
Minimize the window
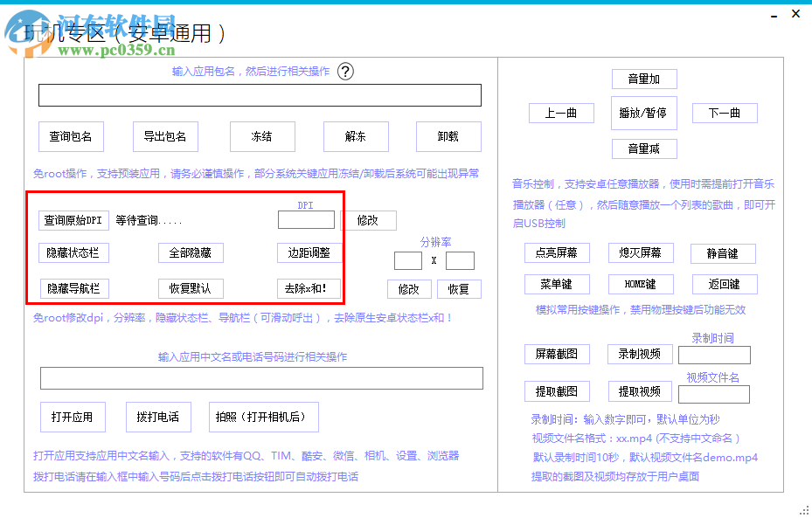[x=774, y=17]
